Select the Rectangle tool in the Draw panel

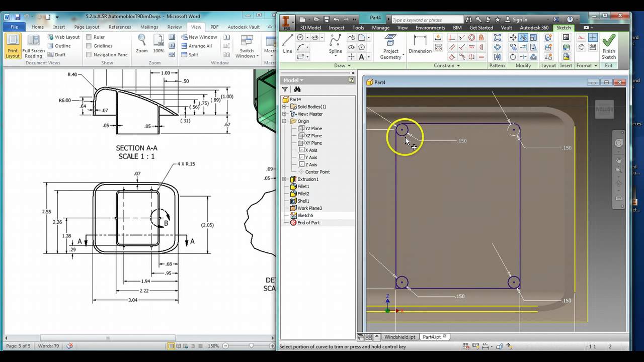[x=300, y=57]
